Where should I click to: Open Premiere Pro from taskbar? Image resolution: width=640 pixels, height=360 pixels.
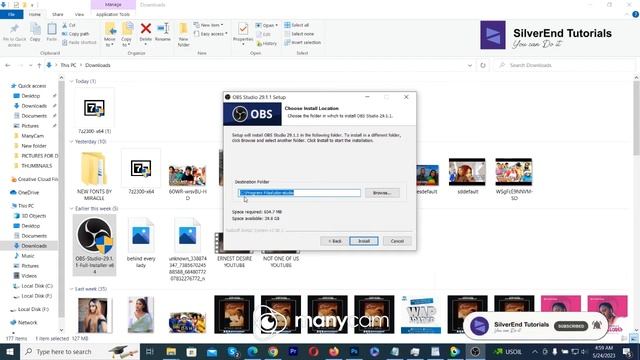tap(293, 351)
